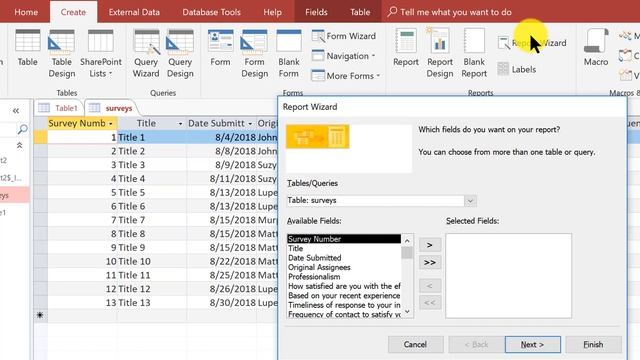Click the Available Fields scroll up arrow

tap(407, 240)
